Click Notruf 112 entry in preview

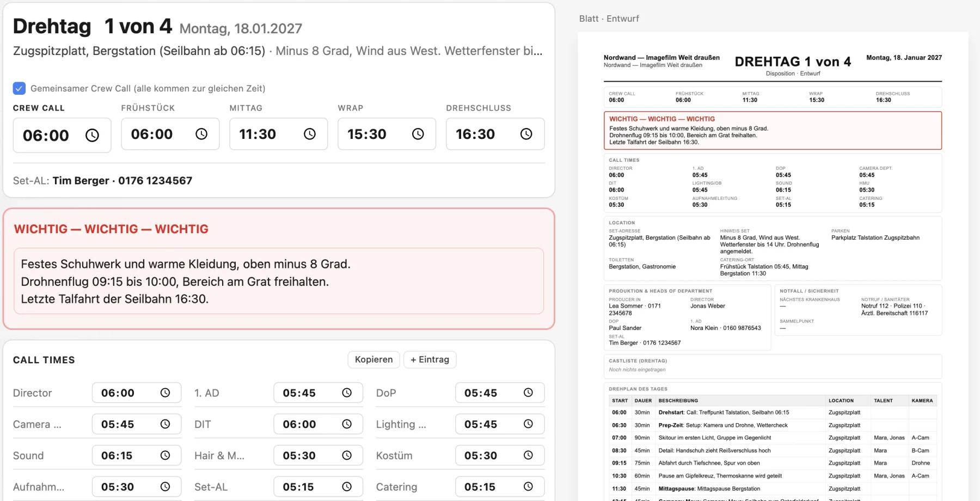894,309
